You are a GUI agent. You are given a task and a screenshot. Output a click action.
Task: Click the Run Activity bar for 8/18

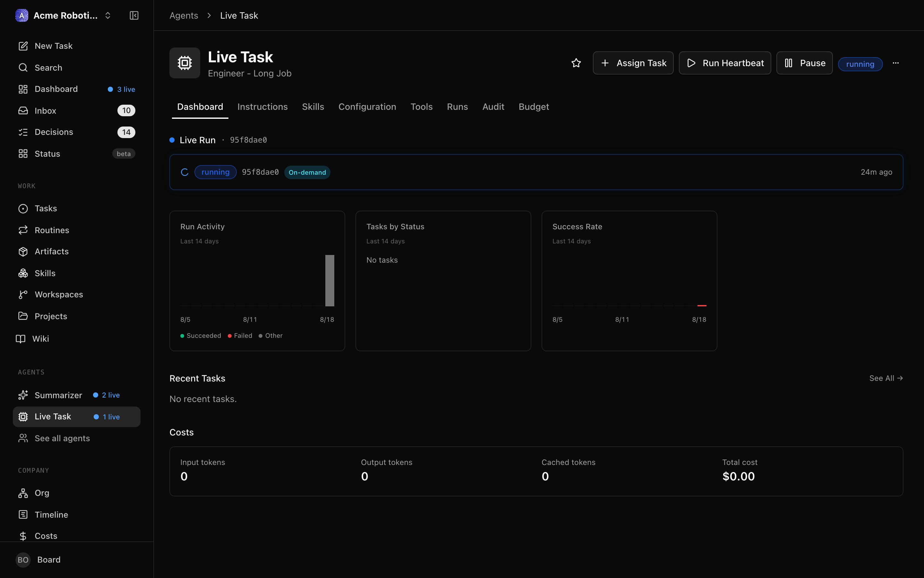tap(329, 281)
